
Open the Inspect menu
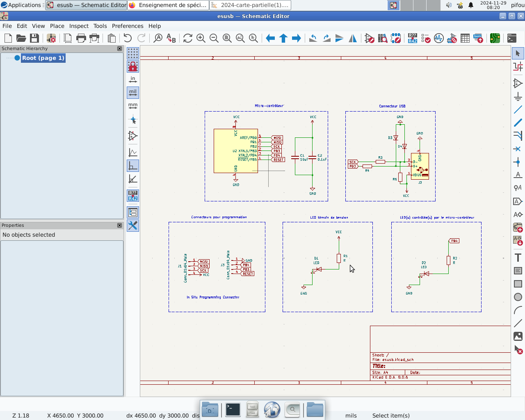(x=79, y=26)
